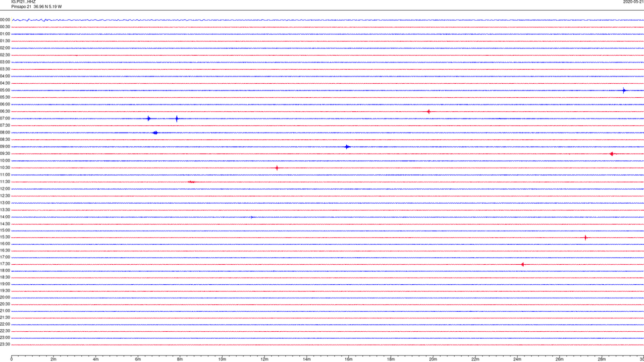Click the red event spike on 09:30 trace
Viewport: 644px width, 362px height.
pos(612,154)
